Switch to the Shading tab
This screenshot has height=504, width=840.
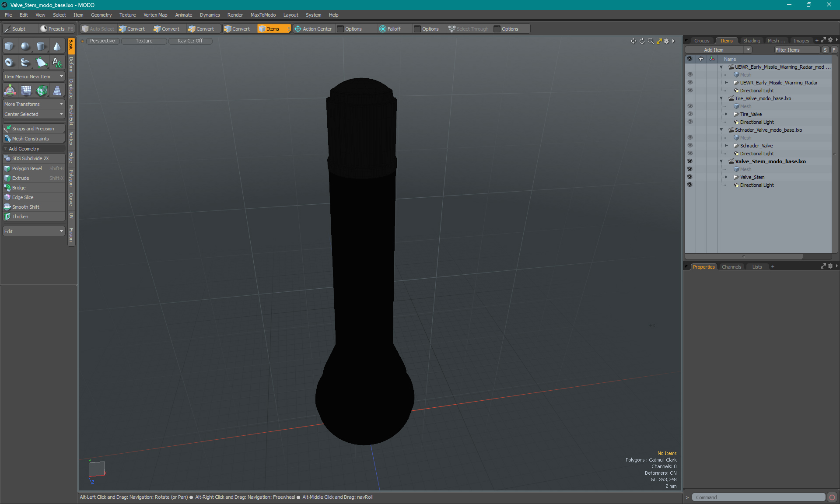[751, 41]
